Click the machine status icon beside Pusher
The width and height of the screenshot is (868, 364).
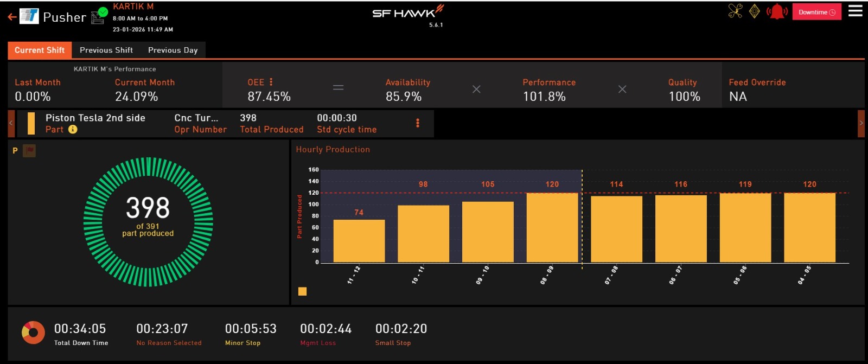point(99,16)
